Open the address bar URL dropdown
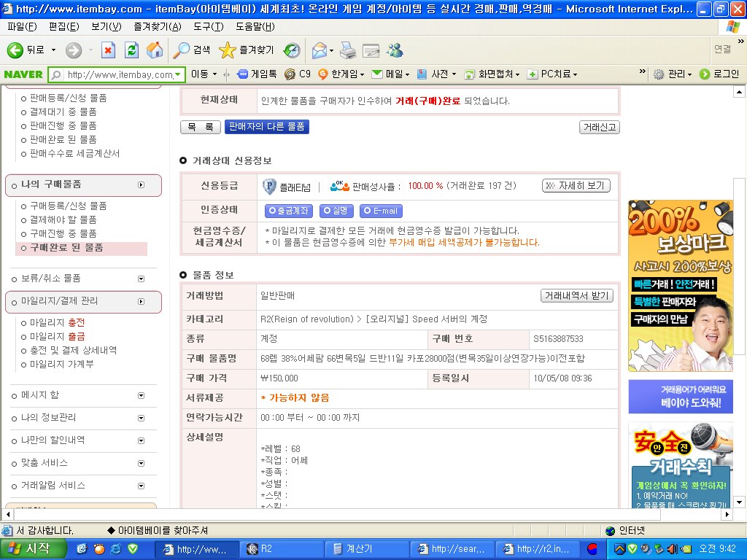The image size is (747, 560). point(179,74)
